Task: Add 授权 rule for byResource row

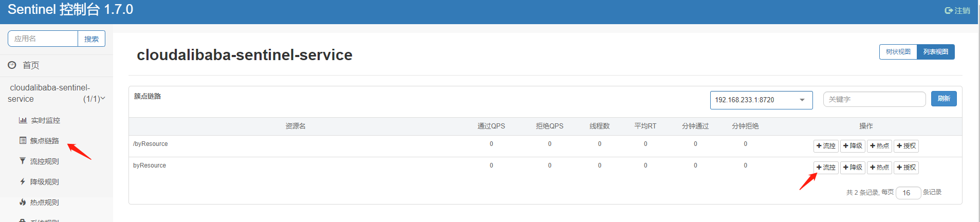Action: click(x=906, y=168)
